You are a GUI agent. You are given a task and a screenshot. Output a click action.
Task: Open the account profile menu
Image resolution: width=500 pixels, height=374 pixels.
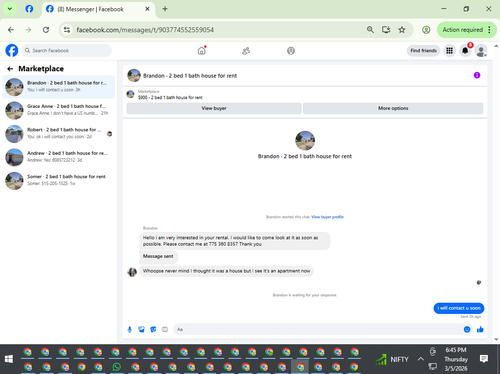[481, 51]
